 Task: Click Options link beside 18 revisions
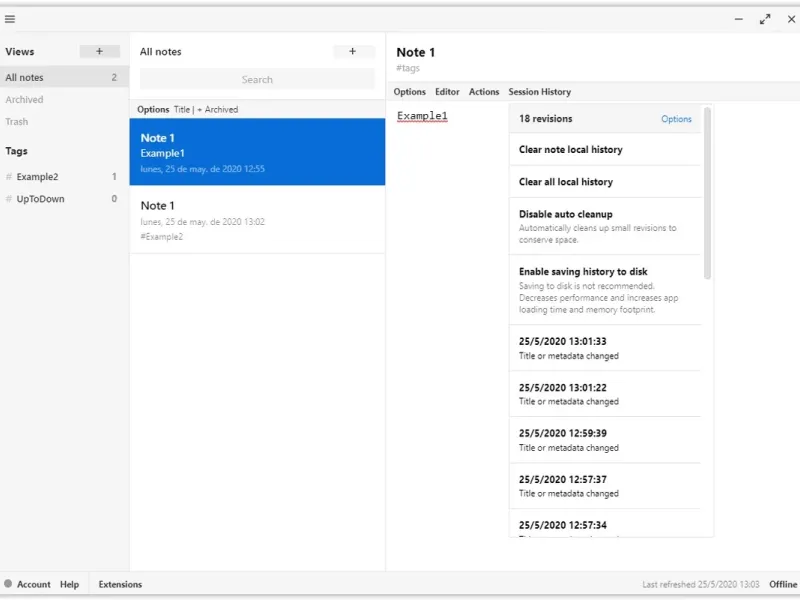[676, 119]
